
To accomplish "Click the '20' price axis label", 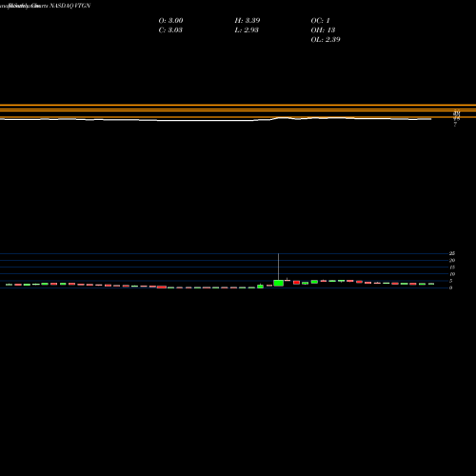I will [452, 260].
